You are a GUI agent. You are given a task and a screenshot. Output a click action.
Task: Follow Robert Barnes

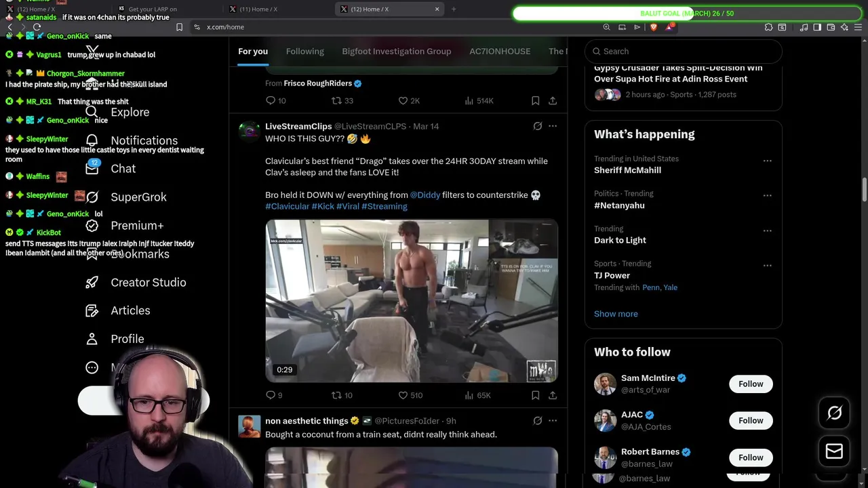751,457
